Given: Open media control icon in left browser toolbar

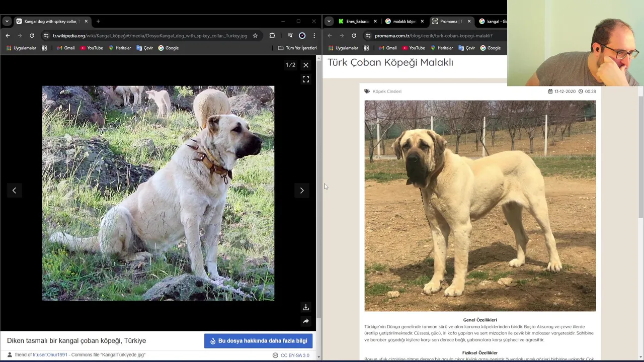Looking at the screenshot, I should [x=290, y=36].
